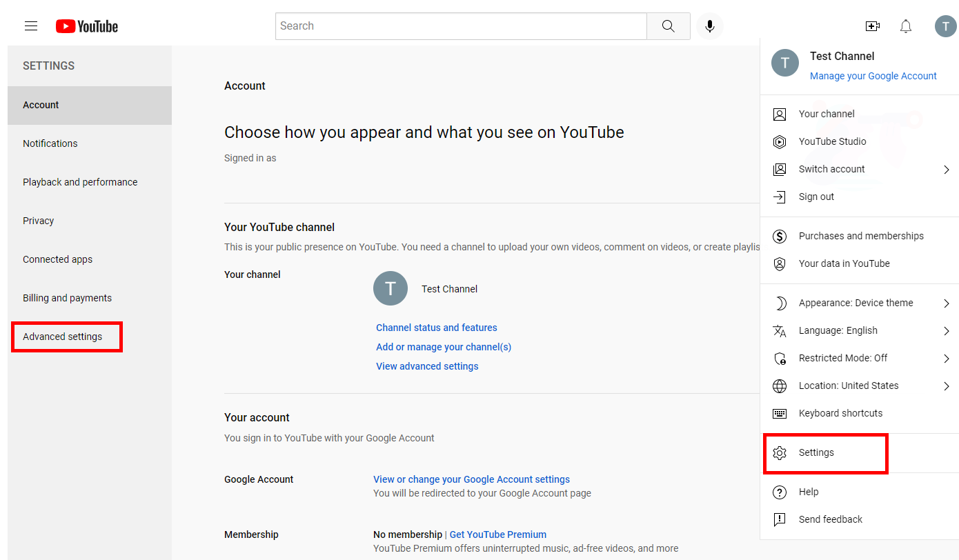Click View or change Google Account settings
Image resolution: width=959 pixels, height=560 pixels.
(471, 479)
